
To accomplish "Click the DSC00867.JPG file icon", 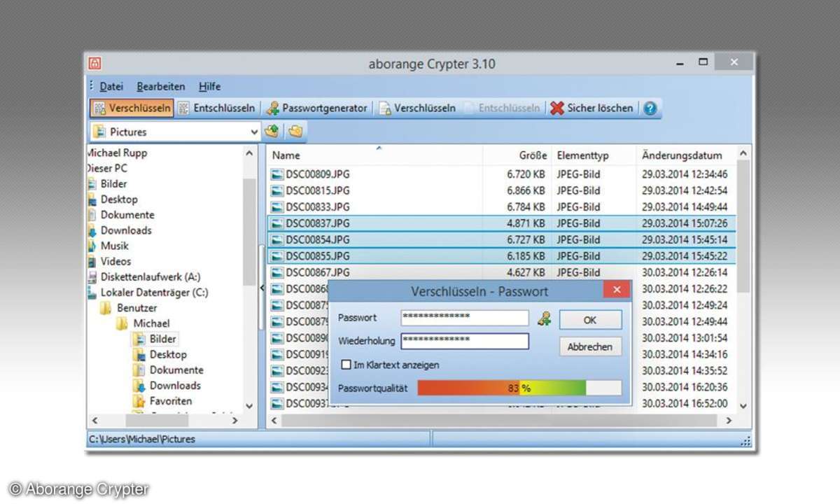I will point(277,272).
